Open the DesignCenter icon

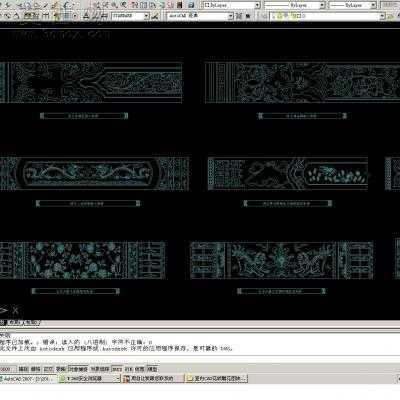point(143,5)
